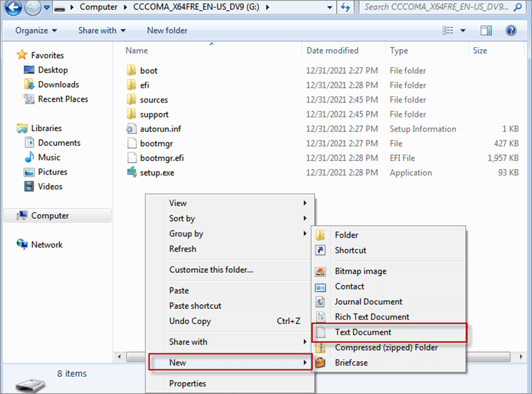Screen dimensions: 532x394
Task: Select the boot folder icon
Action: click(131, 71)
